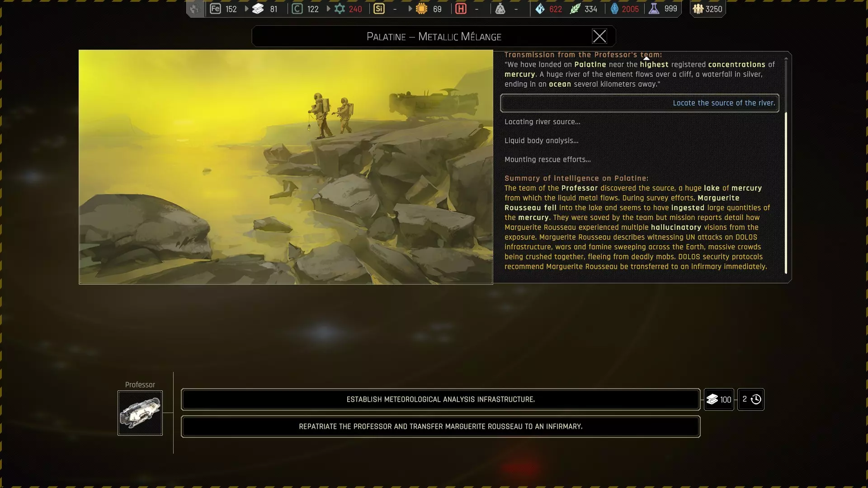The width and height of the screenshot is (868, 488).
Task: Click the carbon (C) resource icon
Action: coord(297,9)
